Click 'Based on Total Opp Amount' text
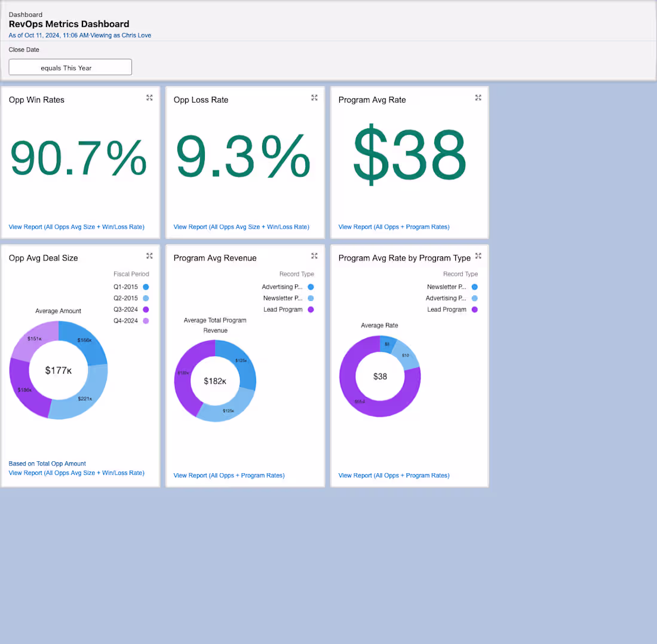Screen dimensions: 657x644 [x=47, y=463]
